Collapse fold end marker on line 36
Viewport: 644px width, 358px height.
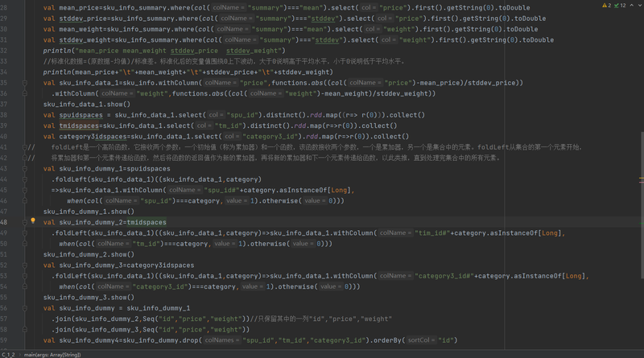(25, 93)
